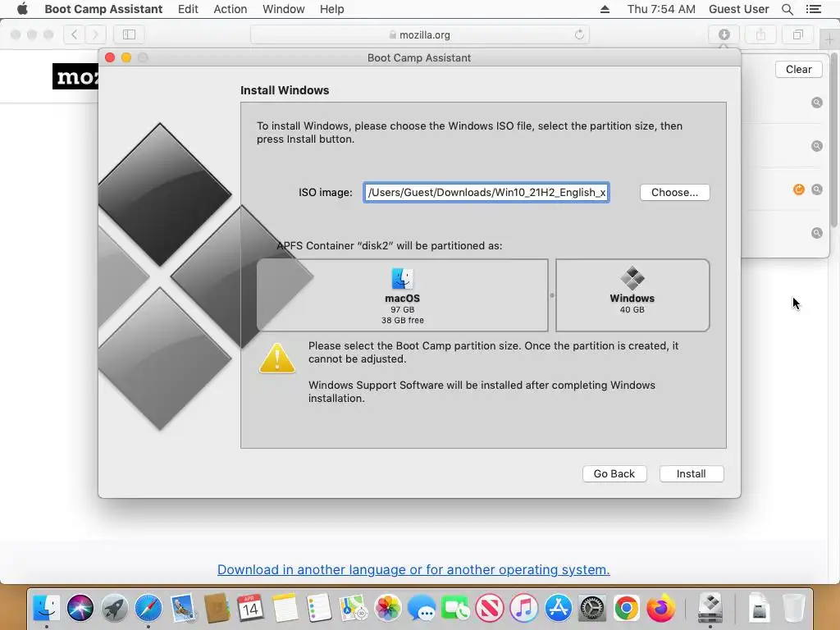Image resolution: width=840 pixels, height=630 pixels.
Task: Click the orange resume download icon
Action: tap(799, 189)
